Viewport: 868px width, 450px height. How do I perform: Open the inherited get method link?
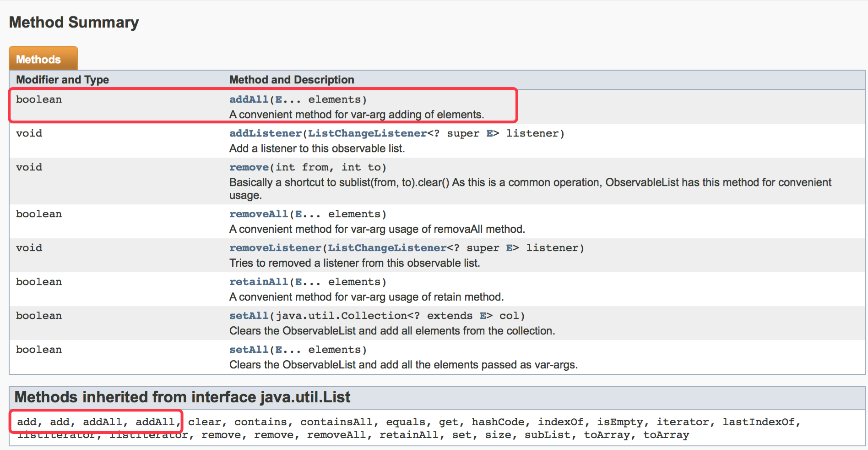pyautogui.click(x=448, y=422)
